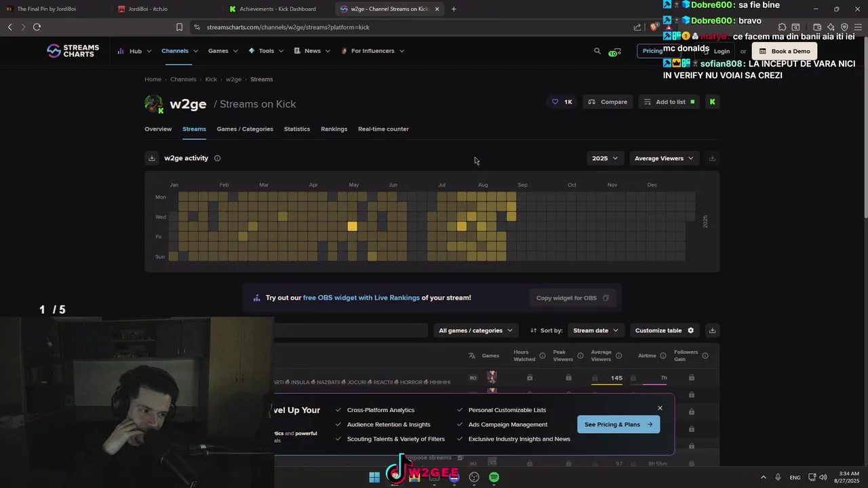The image size is (868, 488).
Task: Click the Compare button
Action: (608, 102)
